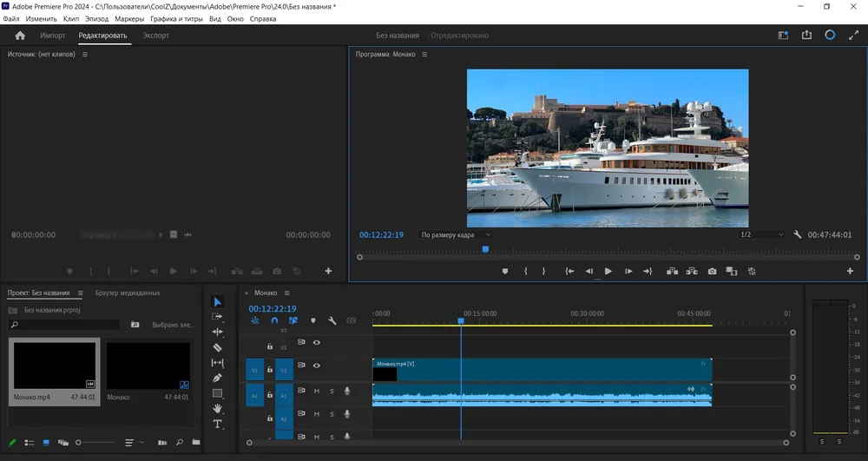
Task: Open the 'По размеру кадра' zoom dropdown
Action: point(456,234)
